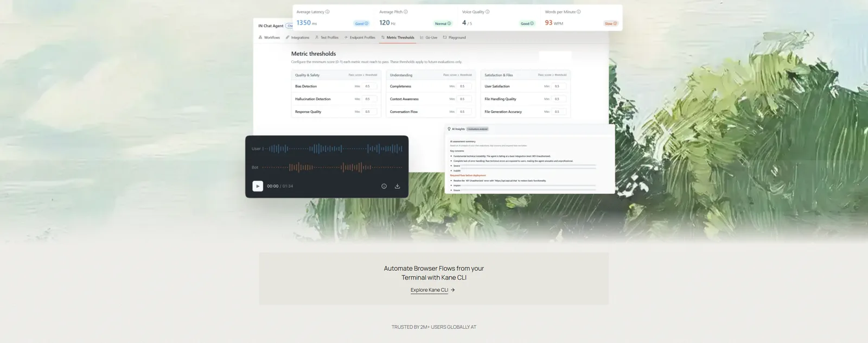Click the Bias Detection label

click(x=306, y=86)
